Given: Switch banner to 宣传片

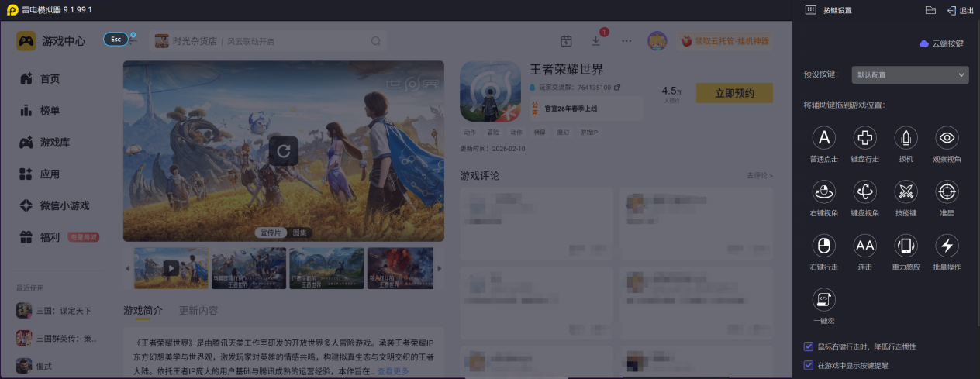Looking at the screenshot, I should [x=270, y=233].
